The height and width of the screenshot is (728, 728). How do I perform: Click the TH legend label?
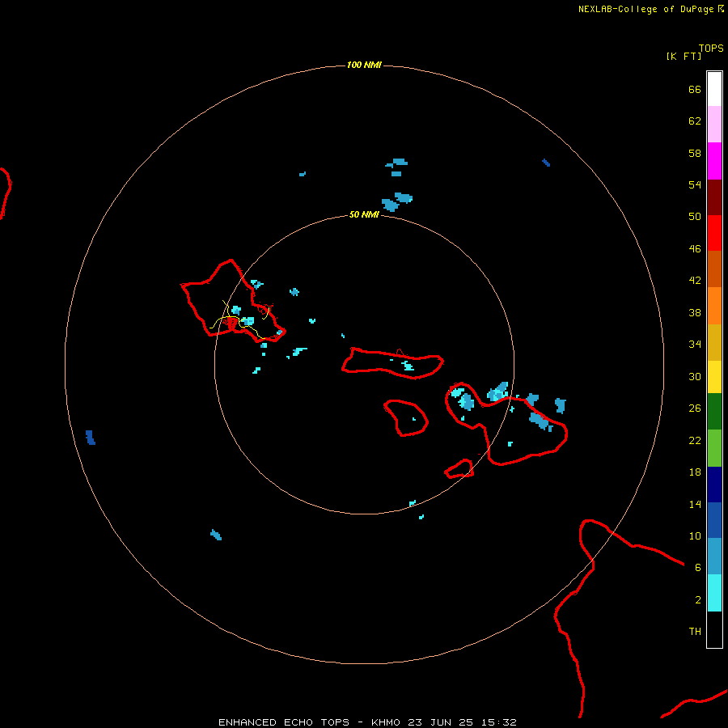coord(695,632)
